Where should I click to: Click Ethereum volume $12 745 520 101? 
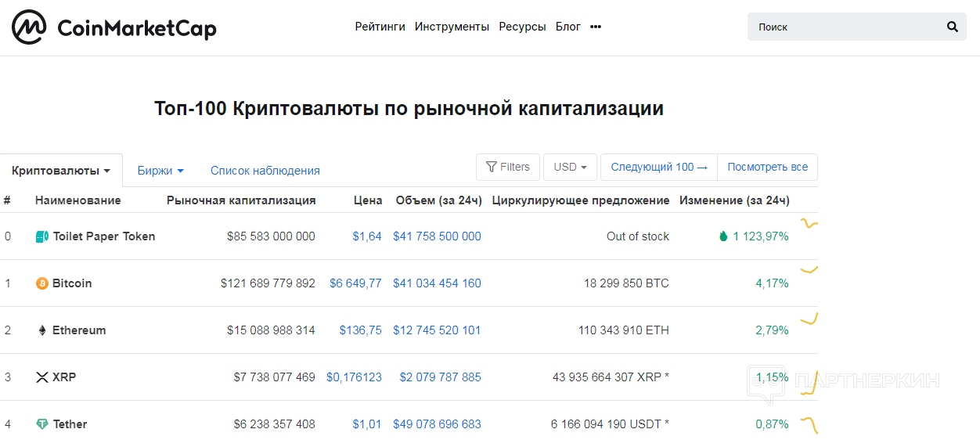point(437,330)
